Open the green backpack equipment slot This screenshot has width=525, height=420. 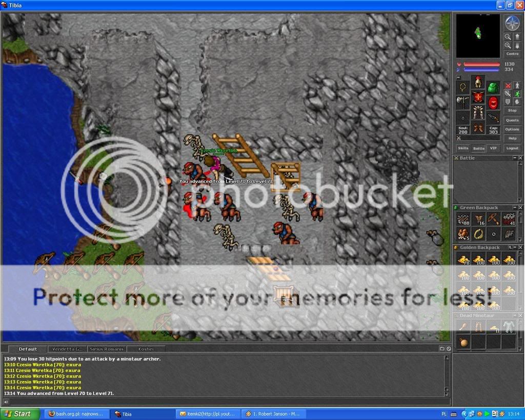[x=493, y=87]
